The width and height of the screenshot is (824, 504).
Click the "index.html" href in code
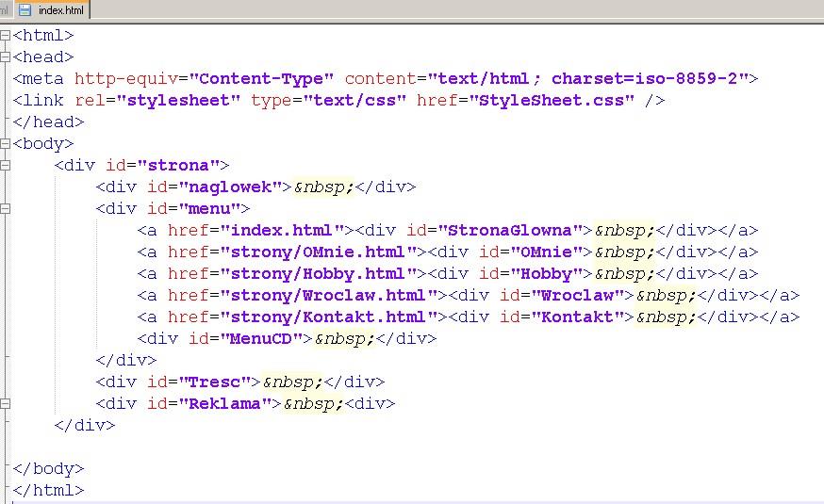[281, 231]
